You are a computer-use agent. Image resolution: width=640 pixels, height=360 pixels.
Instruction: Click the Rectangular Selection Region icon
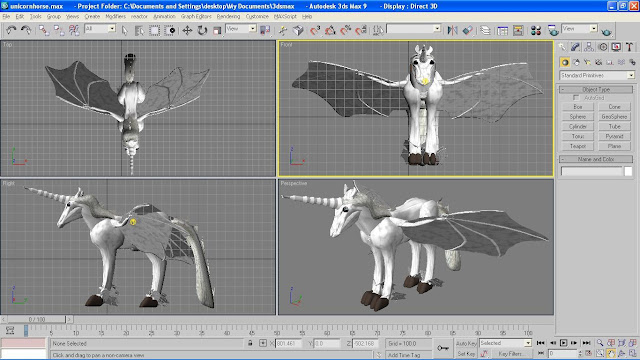tap(155, 30)
